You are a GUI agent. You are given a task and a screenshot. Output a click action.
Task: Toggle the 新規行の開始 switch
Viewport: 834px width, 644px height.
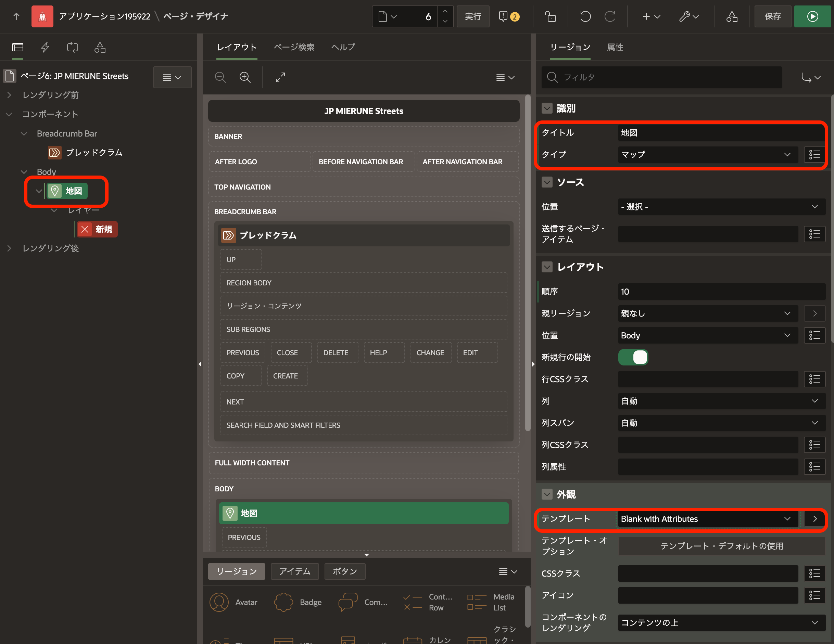click(633, 357)
